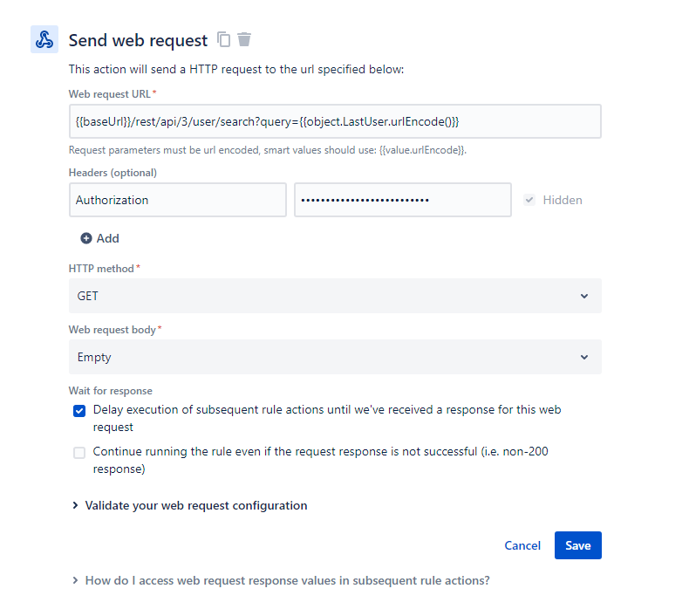The width and height of the screenshot is (689, 616).
Task: Uncheck Delay execution of subsequent rule actions
Action: click(x=79, y=411)
